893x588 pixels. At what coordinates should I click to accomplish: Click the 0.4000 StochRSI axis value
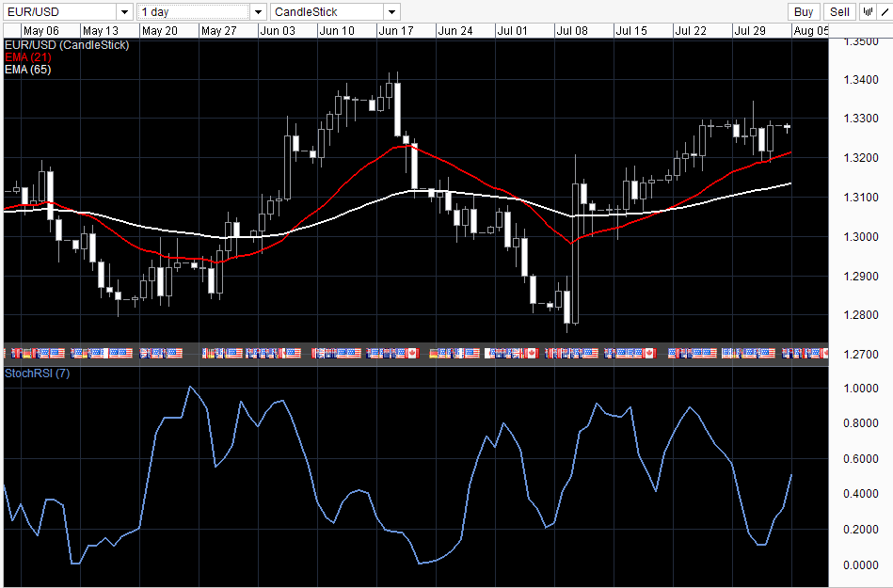[861, 494]
